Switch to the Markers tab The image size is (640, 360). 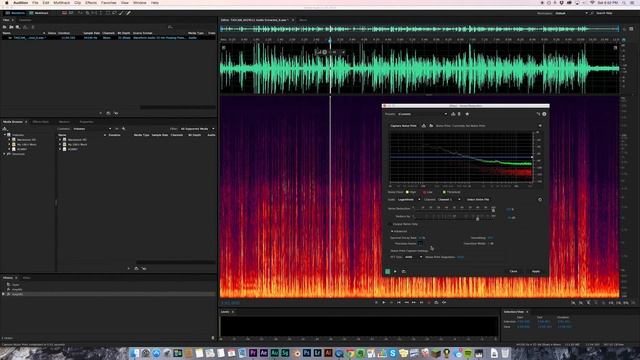64,122
